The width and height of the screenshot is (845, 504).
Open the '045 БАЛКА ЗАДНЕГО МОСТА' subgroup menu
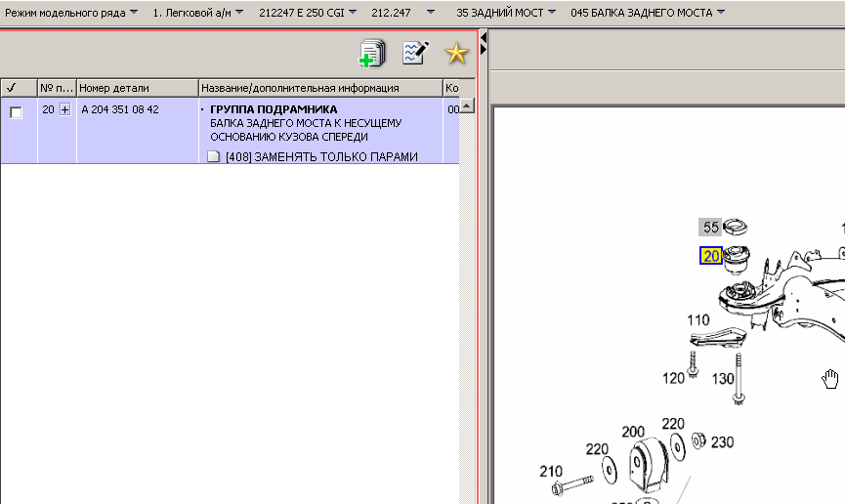pos(648,14)
